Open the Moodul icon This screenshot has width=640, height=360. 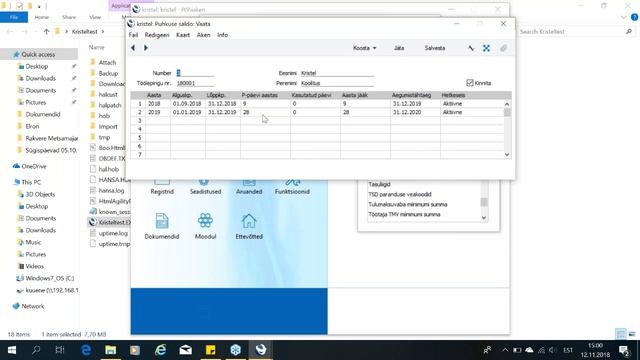pos(205,226)
